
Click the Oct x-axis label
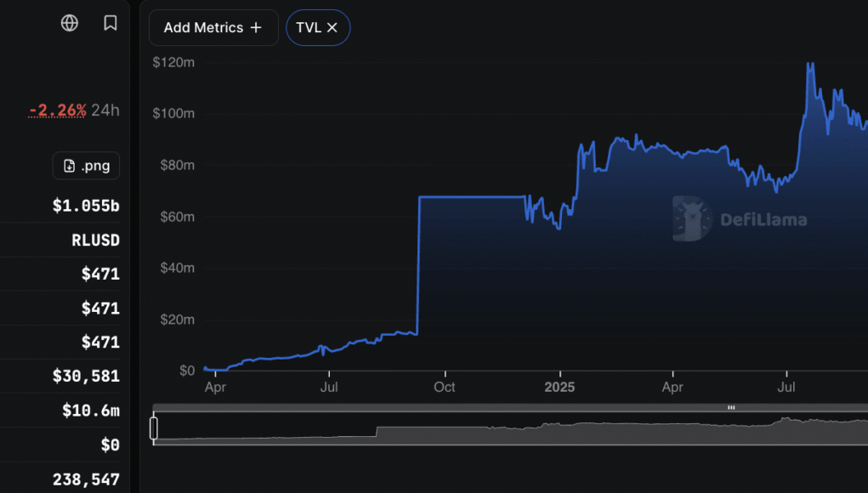pyautogui.click(x=445, y=387)
